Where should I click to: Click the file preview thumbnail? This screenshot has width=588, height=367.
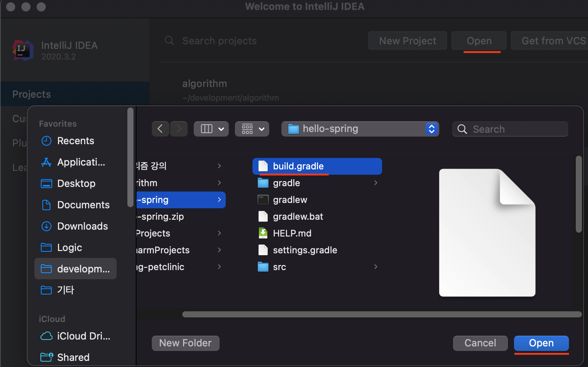click(x=487, y=233)
